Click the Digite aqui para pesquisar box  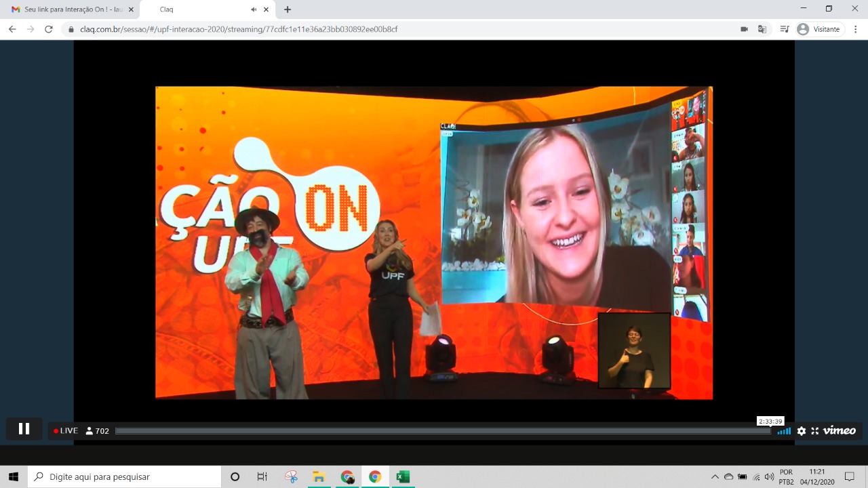124,476
